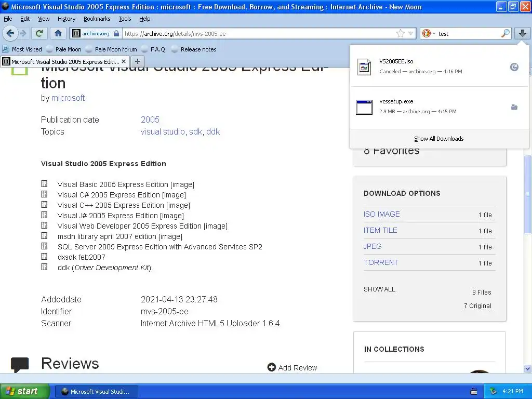
Task: Open the search engine selector dropdown
Action: point(429,33)
